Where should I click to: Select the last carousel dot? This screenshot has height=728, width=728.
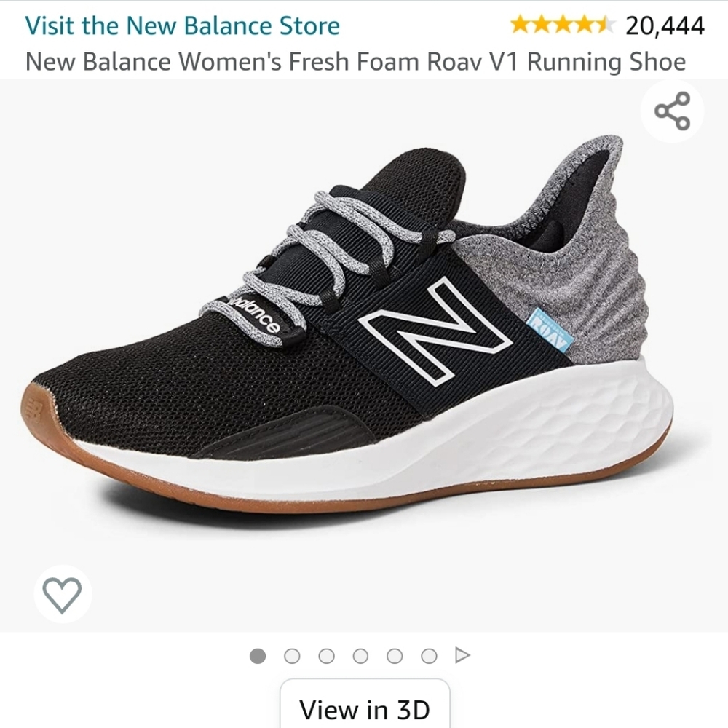[x=430, y=655]
